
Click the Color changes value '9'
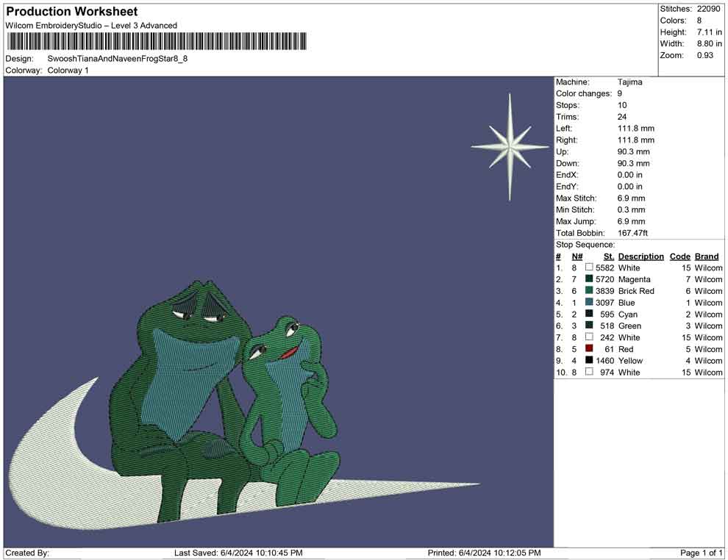pyautogui.click(x=620, y=94)
